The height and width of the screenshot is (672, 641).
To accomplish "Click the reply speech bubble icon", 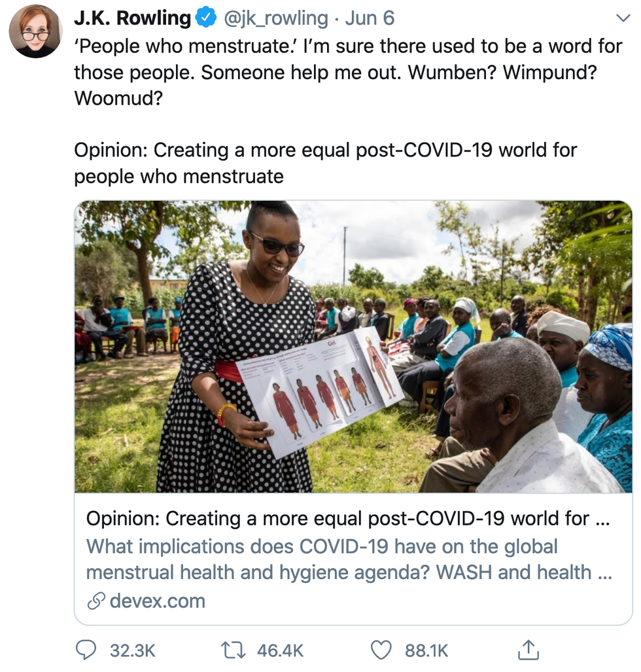I will (86, 650).
